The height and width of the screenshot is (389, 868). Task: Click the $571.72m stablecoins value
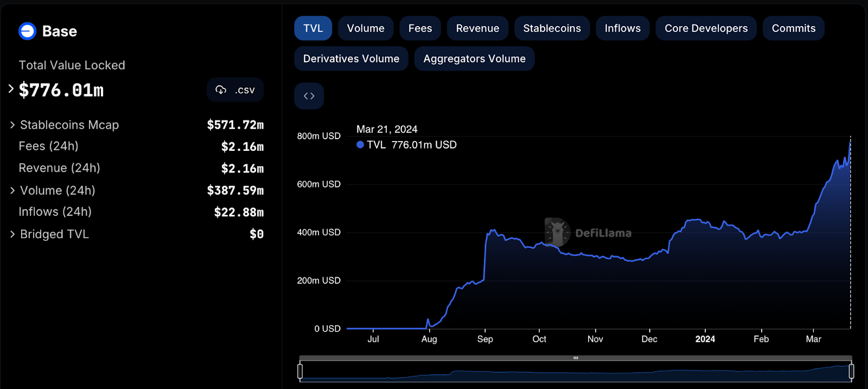pos(235,125)
